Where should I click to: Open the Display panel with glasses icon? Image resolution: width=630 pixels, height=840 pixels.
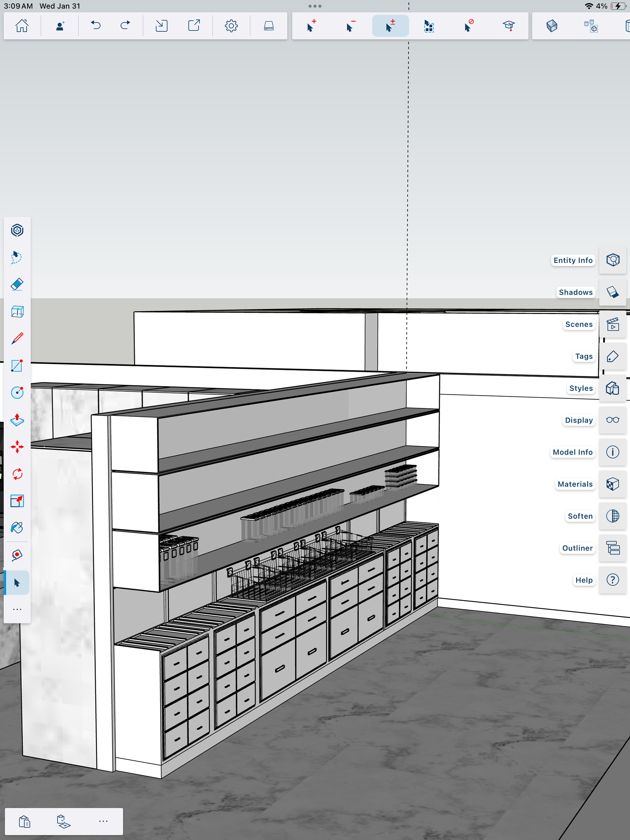612,420
